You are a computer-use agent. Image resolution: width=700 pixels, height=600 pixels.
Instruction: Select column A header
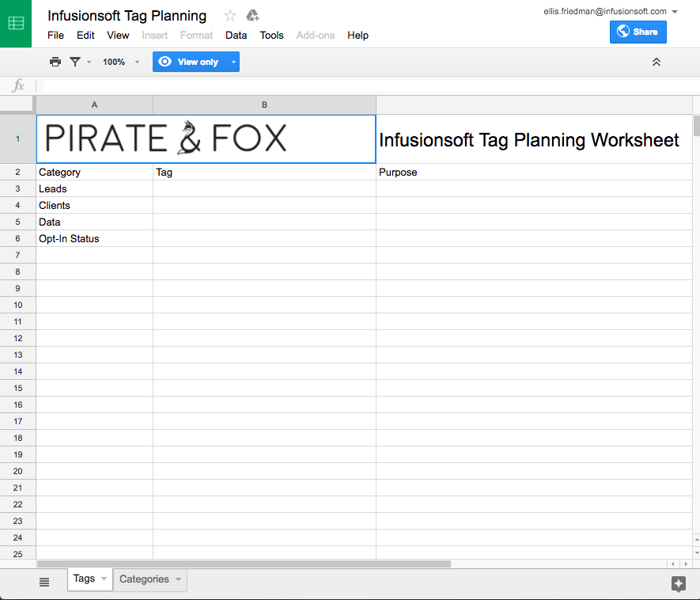click(x=95, y=104)
